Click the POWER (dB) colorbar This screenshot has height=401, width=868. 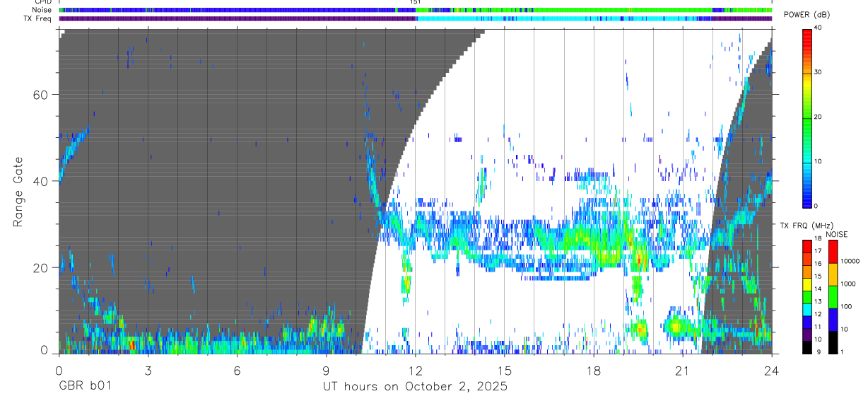click(x=807, y=117)
